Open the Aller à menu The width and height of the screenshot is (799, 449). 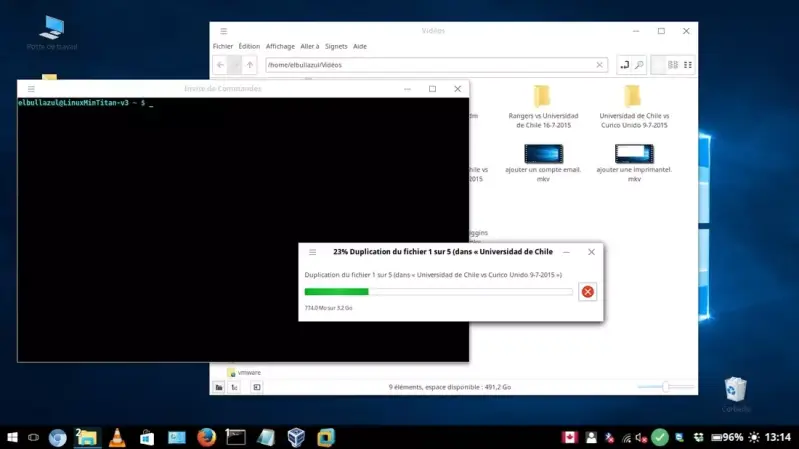click(x=309, y=46)
